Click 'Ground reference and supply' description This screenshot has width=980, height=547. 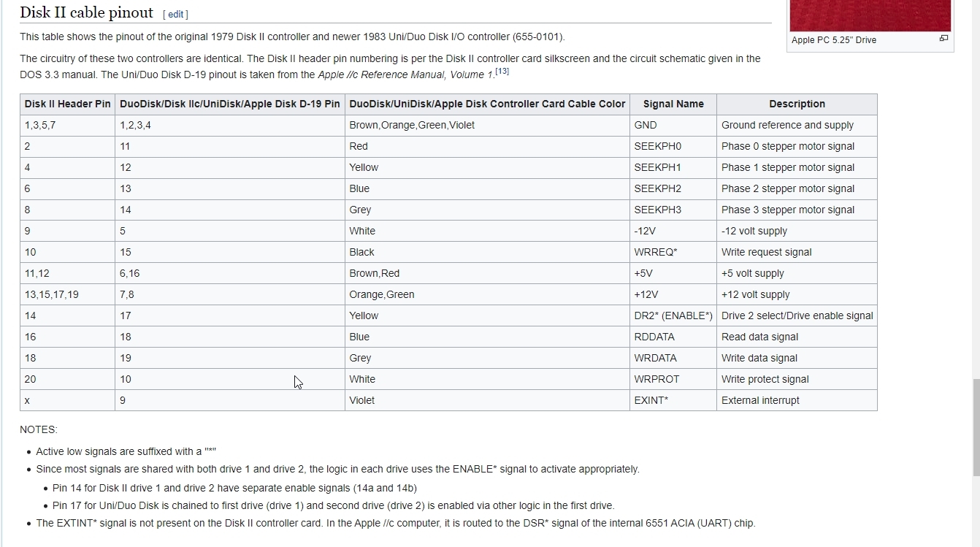tap(797, 125)
